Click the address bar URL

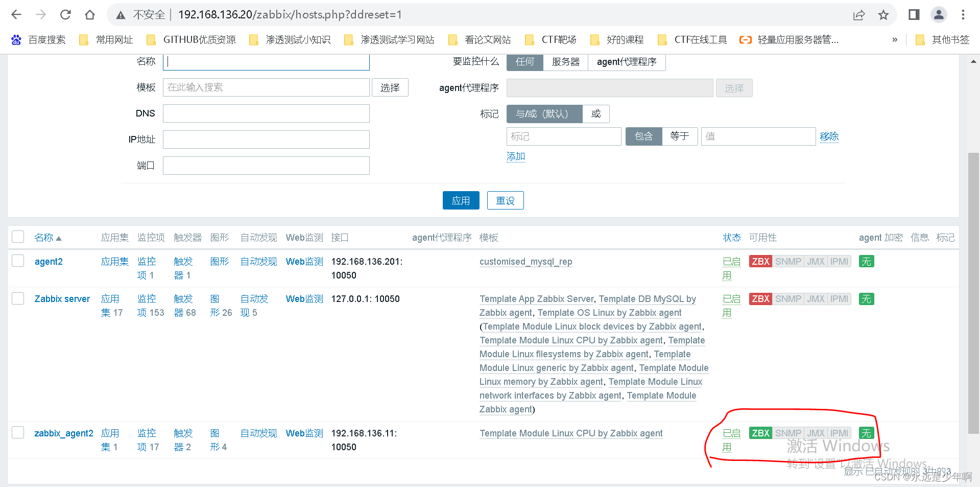[x=290, y=15]
